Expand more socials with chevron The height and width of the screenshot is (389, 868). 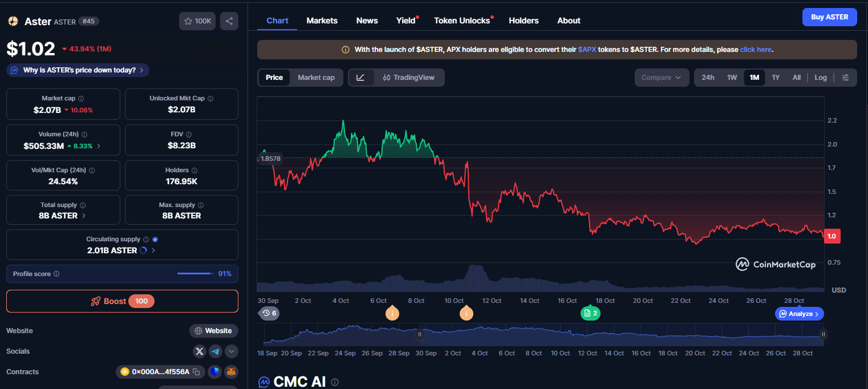pos(231,351)
